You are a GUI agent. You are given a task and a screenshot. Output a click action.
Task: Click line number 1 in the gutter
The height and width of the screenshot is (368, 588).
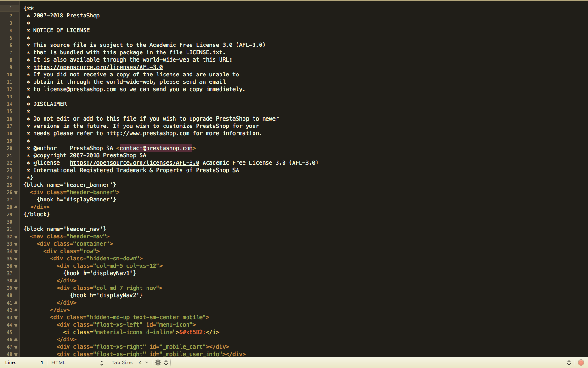pyautogui.click(x=11, y=8)
